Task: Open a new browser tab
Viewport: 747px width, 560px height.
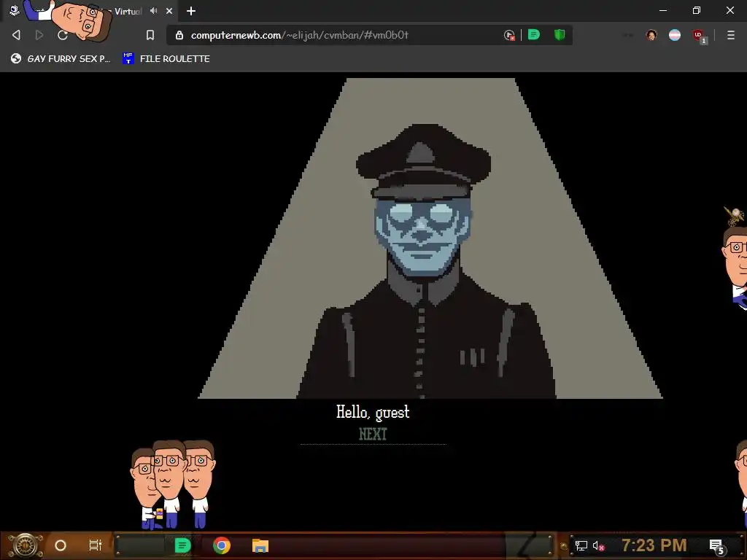Action: (191, 10)
